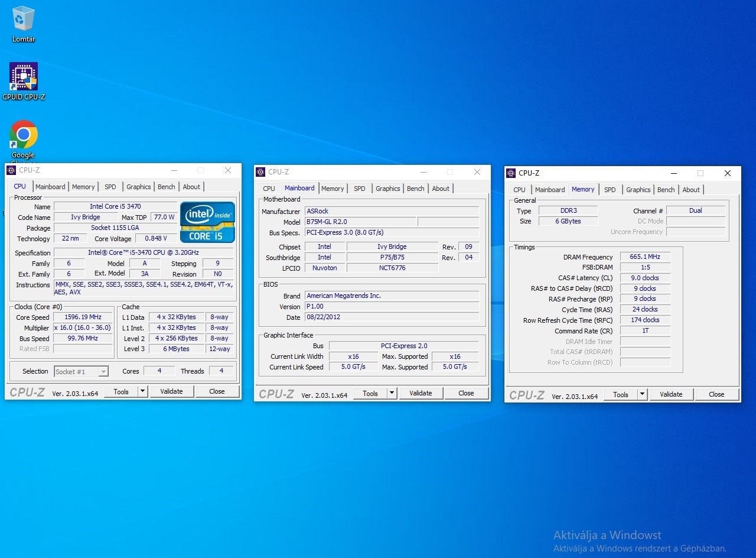The height and width of the screenshot is (558, 756).
Task: Open the About tab in the CPU window
Action: pyautogui.click(x=191, y=187)
